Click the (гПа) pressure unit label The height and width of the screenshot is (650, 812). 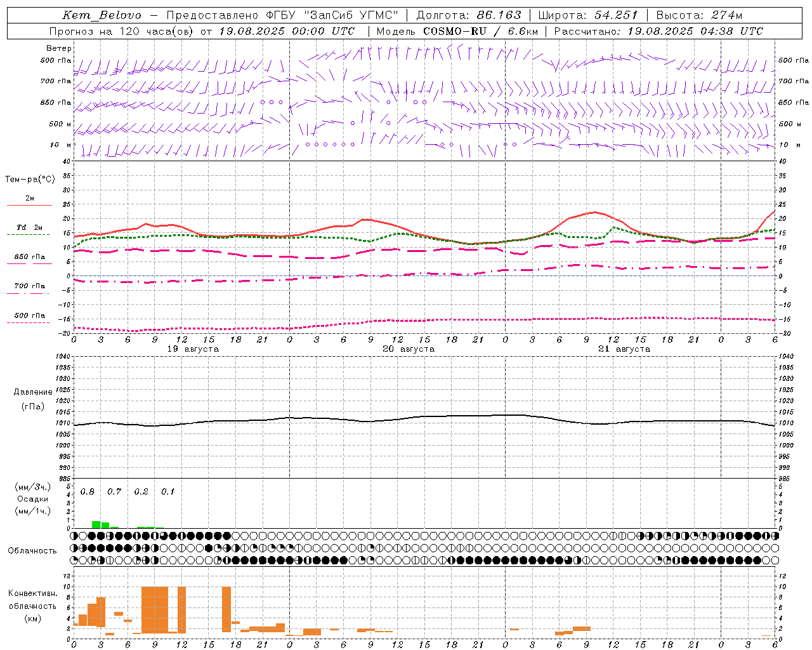point(33,407)
